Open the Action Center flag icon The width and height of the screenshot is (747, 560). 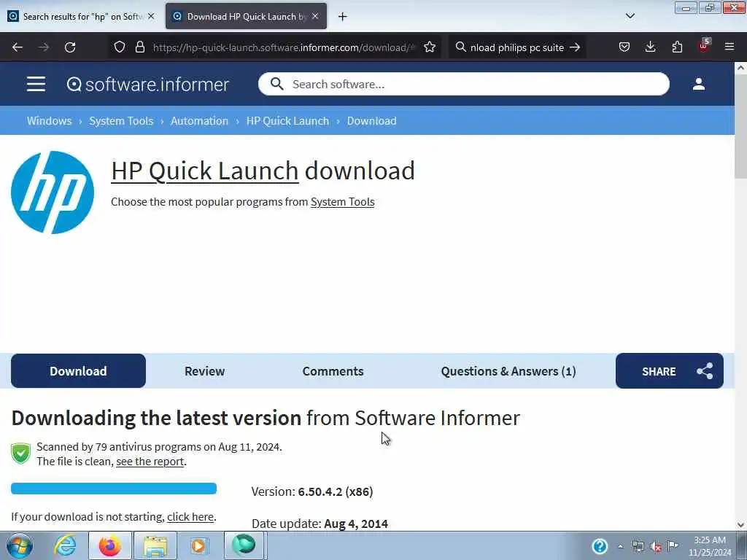tap(673, 545)
